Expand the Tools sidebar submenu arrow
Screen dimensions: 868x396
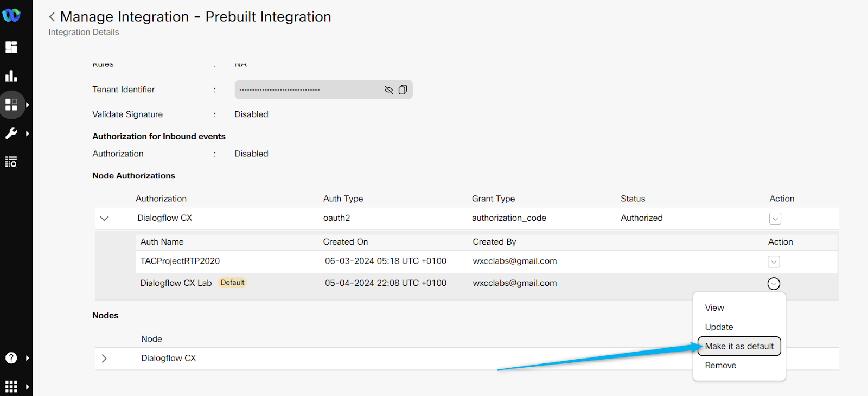click(27, 133)
